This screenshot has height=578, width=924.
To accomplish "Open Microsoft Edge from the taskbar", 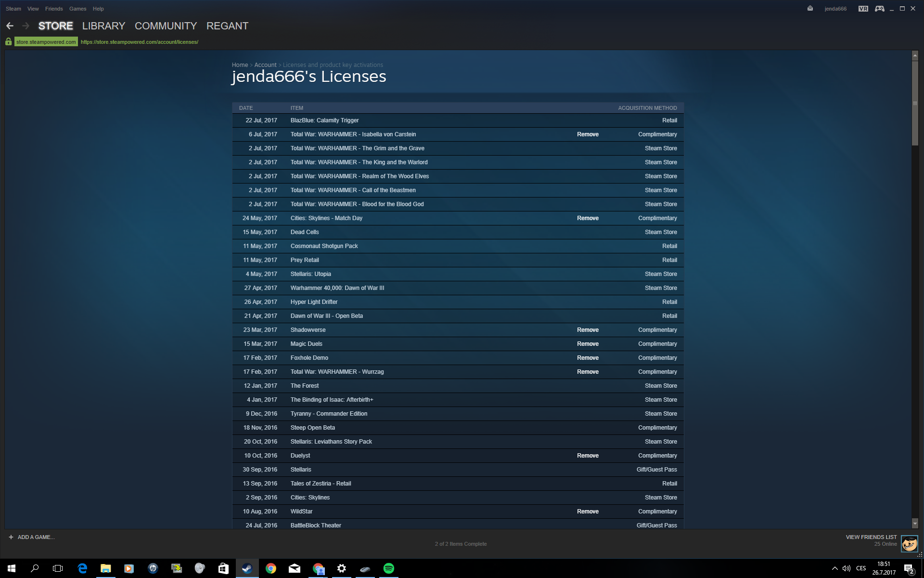I will [x=82, y=568].
